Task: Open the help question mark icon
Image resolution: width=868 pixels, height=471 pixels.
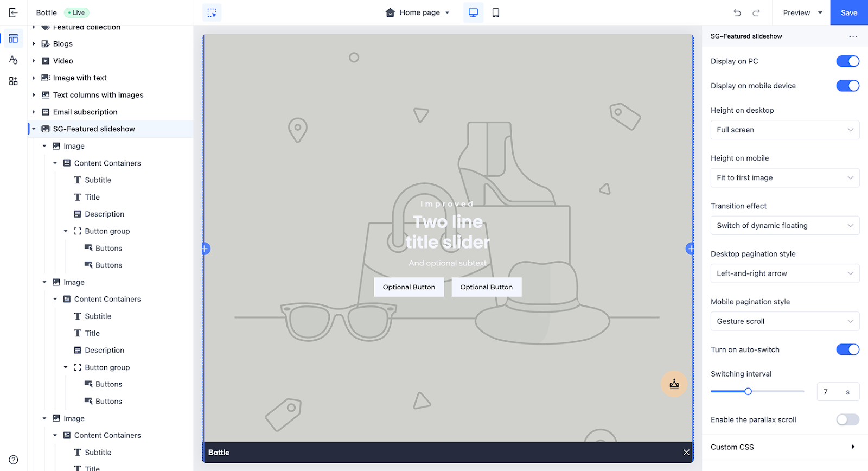Action: click(14, 460)
